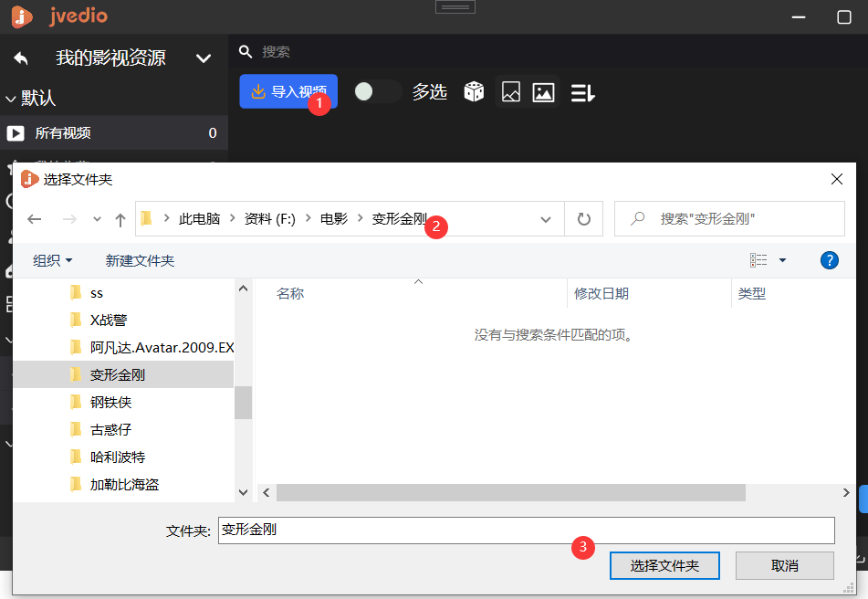Click 资料 (F:) in the address breadcrumb
The image size is (868, 599).
(x=270, y=218)
